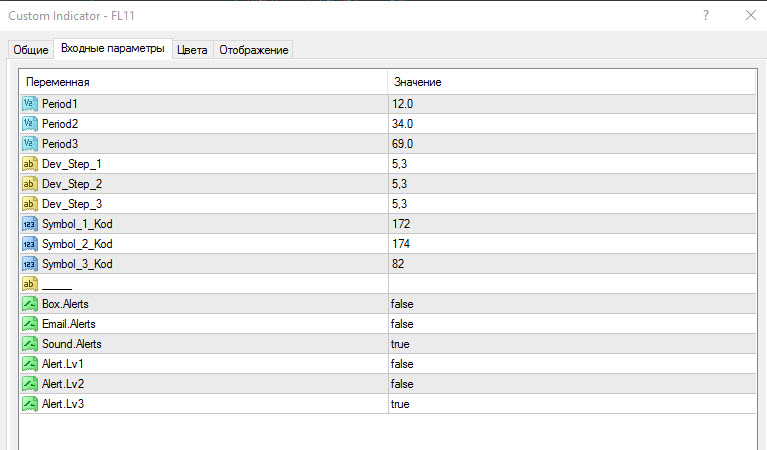Click the Box.Alerts boolean-type icon
767x450 pixels.
30,304
